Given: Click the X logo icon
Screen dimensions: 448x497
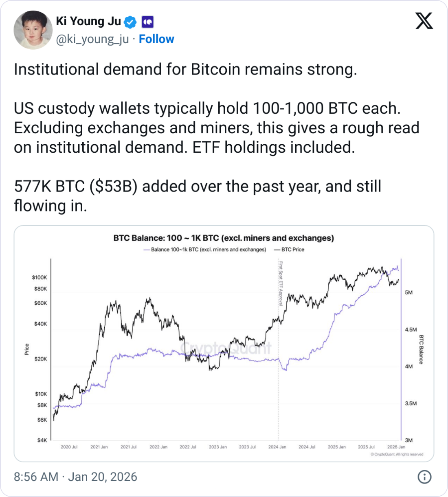Looking at the screenshot, I should 424,21.
